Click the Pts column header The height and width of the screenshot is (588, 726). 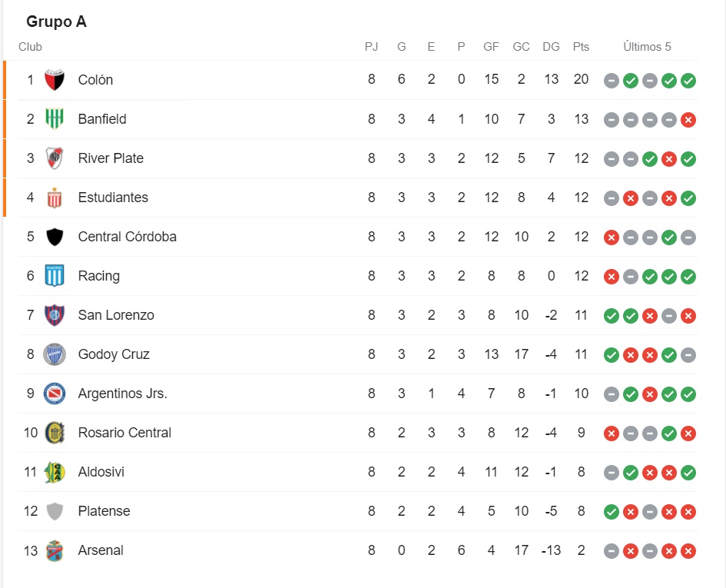tap(581, 47)
